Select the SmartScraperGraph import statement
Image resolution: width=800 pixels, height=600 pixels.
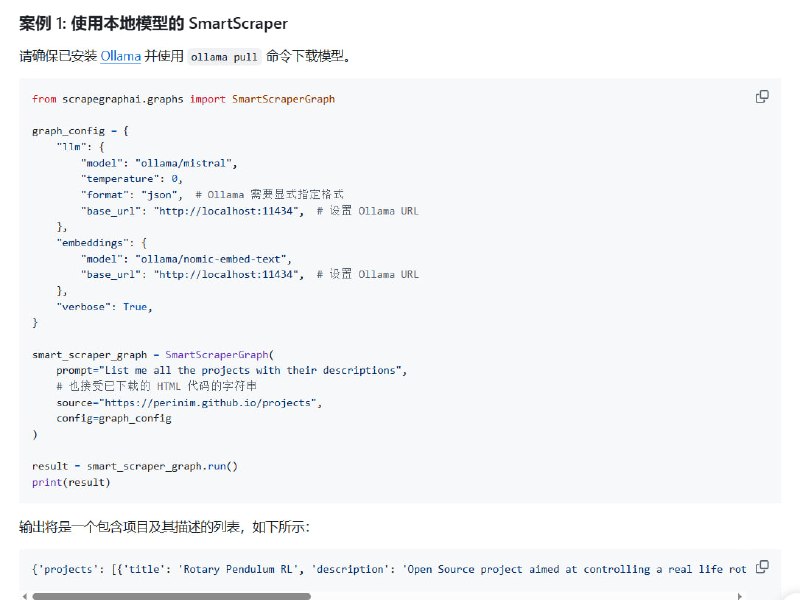coord(186,98)
